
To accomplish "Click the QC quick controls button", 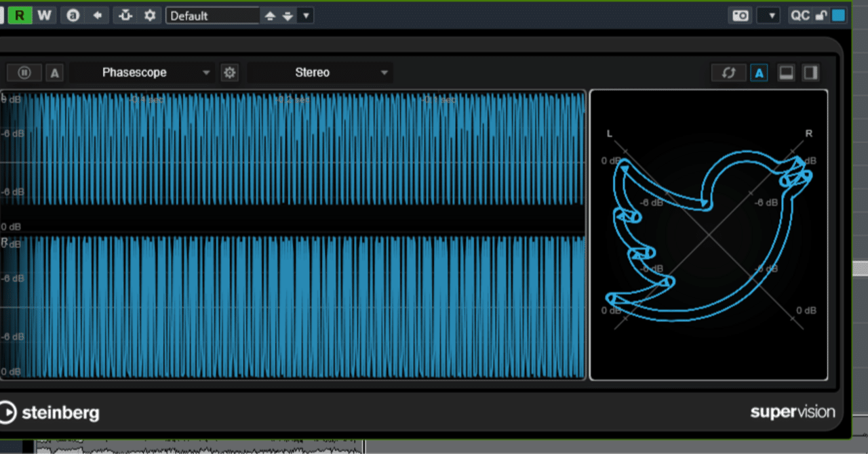I will tap(800, 16).
